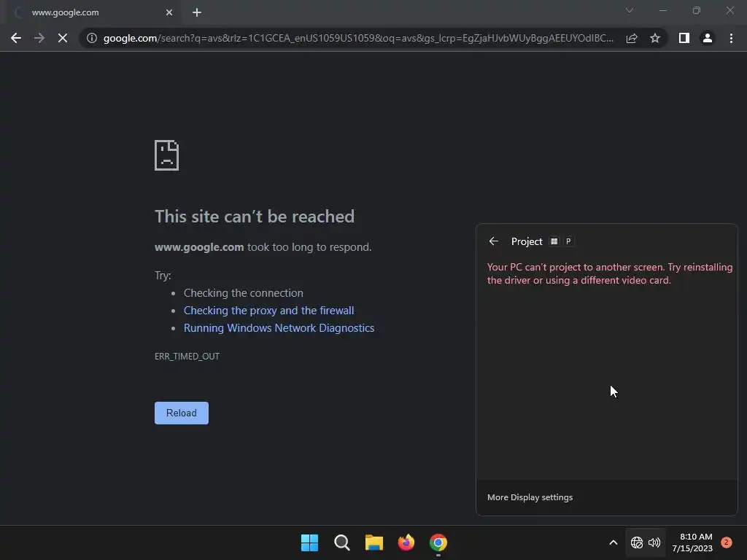Screen dimensions: 747x560
Task: Click the ERR_TIMED_OUT error code
Action: point(187,356)
